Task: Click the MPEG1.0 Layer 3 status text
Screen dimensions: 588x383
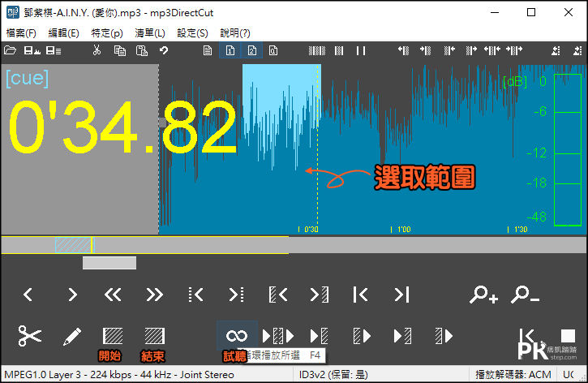Action: point(119,375)
